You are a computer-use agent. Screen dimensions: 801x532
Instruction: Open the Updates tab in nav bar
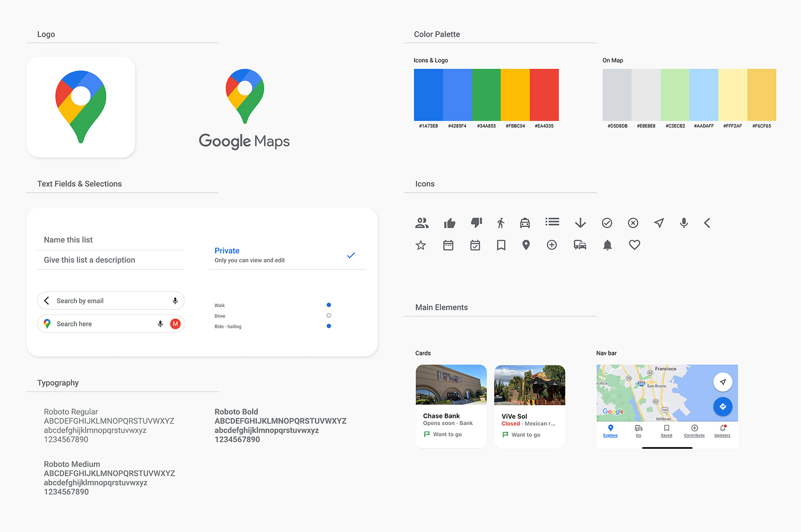coord(723,431)
